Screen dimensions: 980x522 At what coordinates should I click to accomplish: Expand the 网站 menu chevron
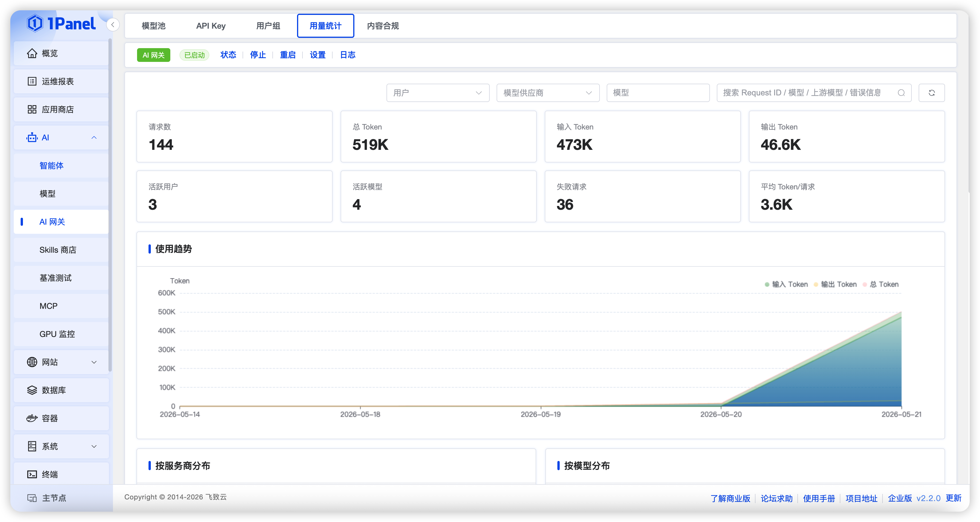tap(94, 362)
